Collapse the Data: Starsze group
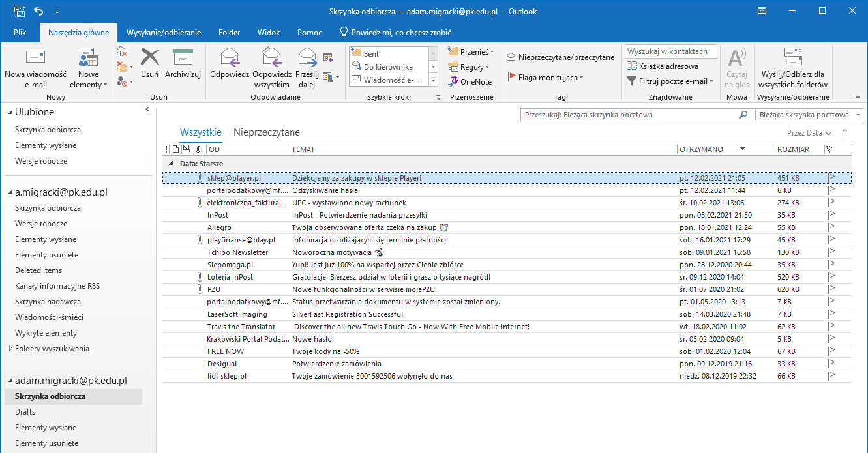This screenshot has width=868, height=453. 172,164
